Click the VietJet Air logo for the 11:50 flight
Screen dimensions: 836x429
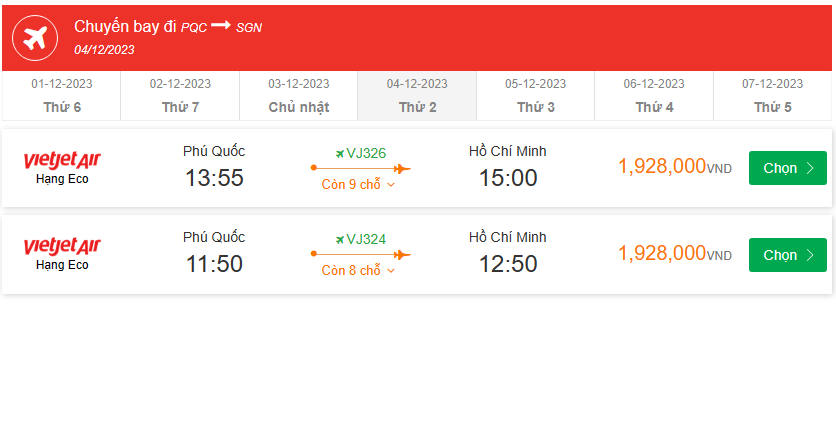(x=62, y=246)
